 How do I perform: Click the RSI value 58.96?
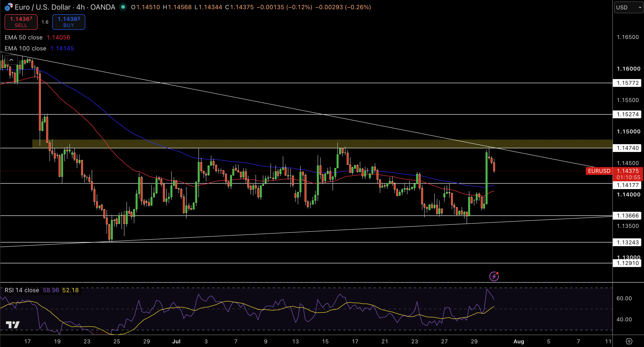(51, 290)
